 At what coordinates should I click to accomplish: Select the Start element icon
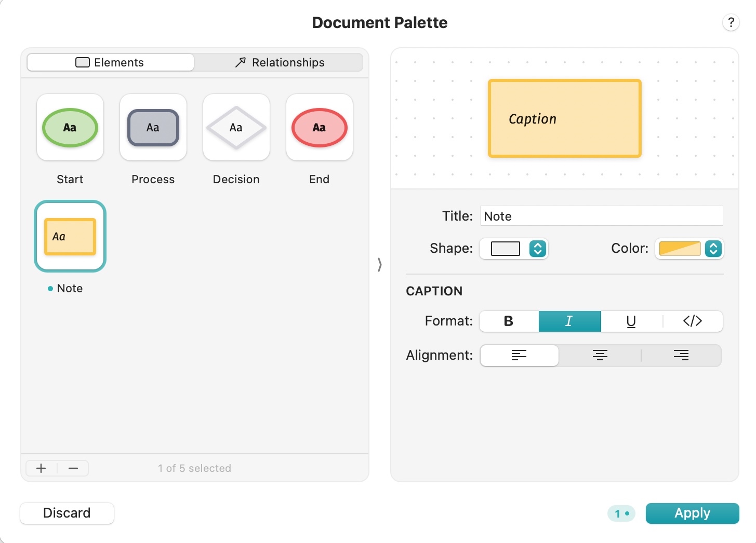tap(70, 127)
